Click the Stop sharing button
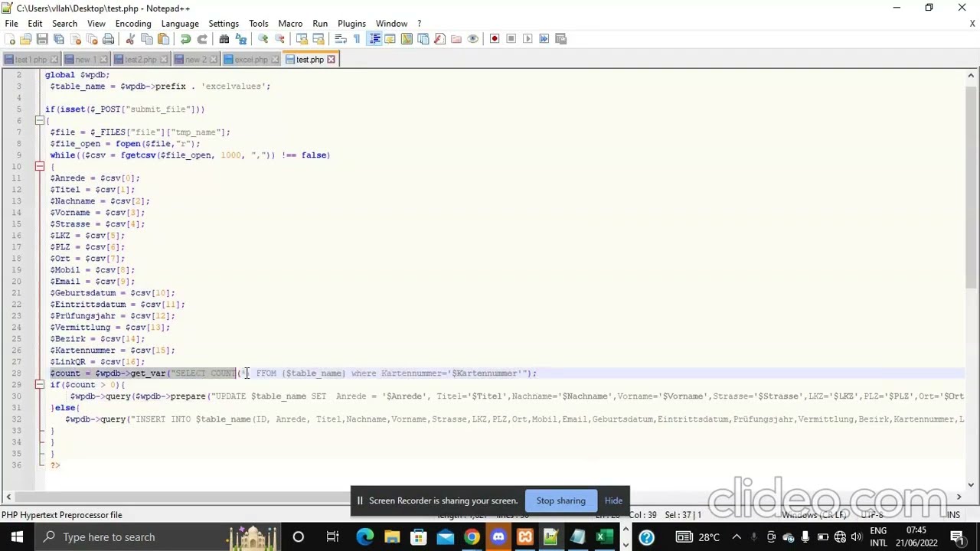980x551 pixels. 560,500
